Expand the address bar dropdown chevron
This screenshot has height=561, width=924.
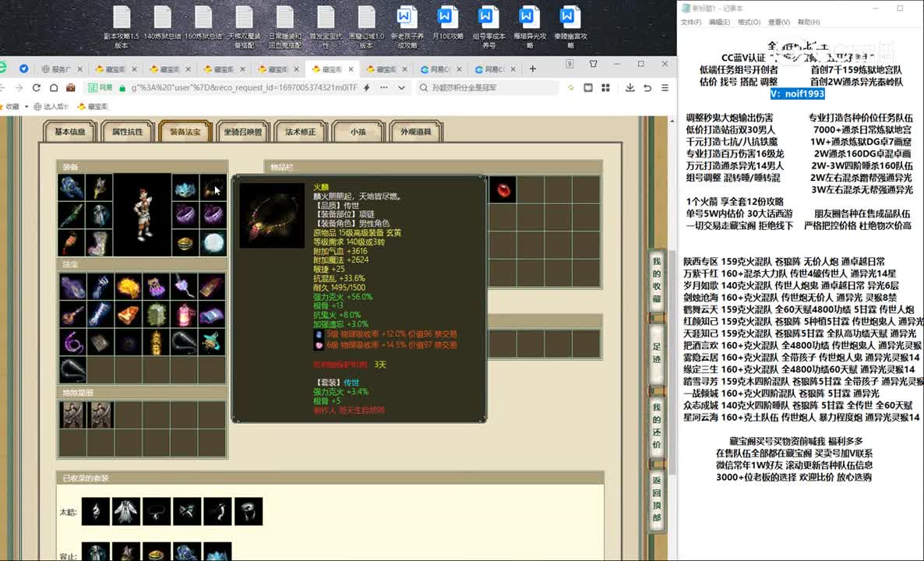point(401,87)
